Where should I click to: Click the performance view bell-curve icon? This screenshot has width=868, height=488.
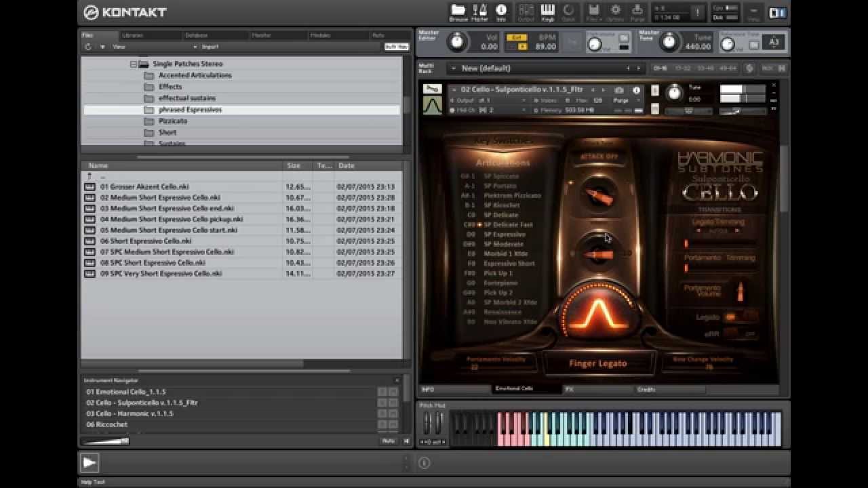432,105
